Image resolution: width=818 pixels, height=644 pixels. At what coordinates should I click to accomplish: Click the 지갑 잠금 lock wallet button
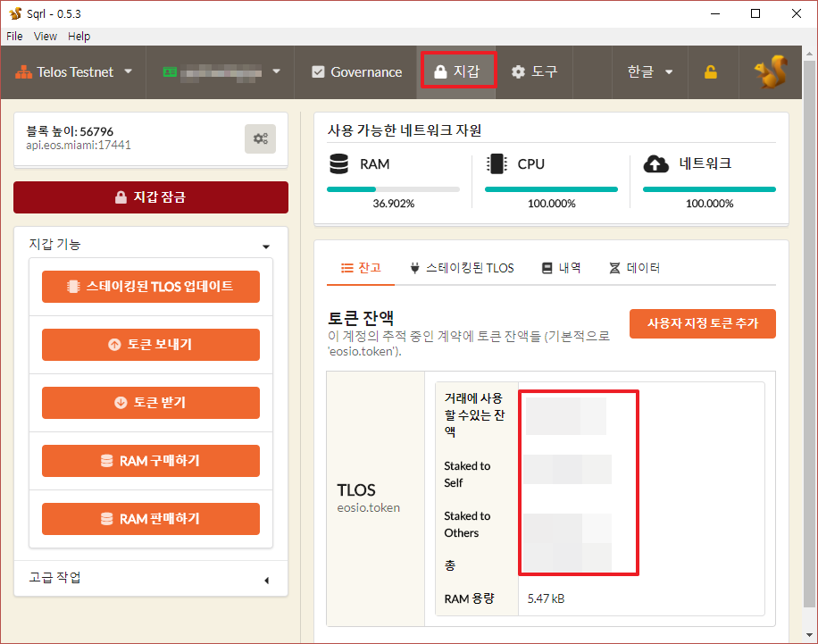tap(151, 197)
